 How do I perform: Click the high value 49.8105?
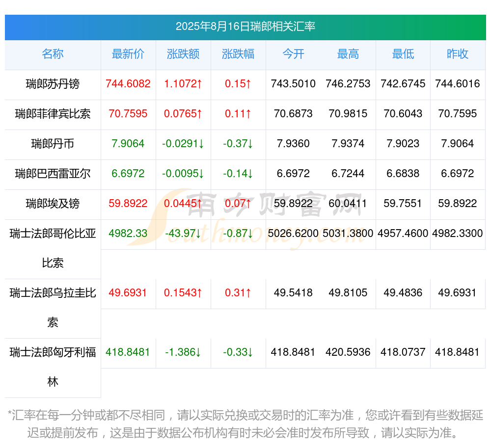point(348,293)
